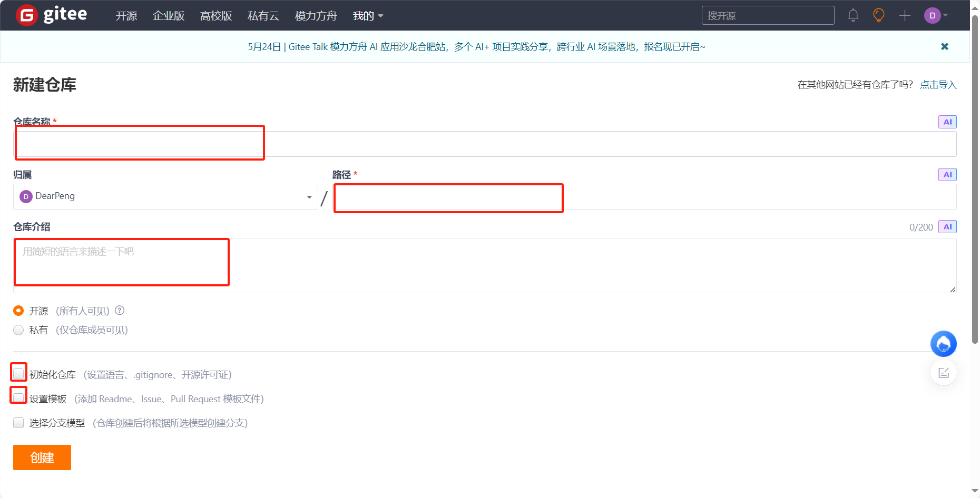Click the 搜开源 search box

(x=768, y=15)
